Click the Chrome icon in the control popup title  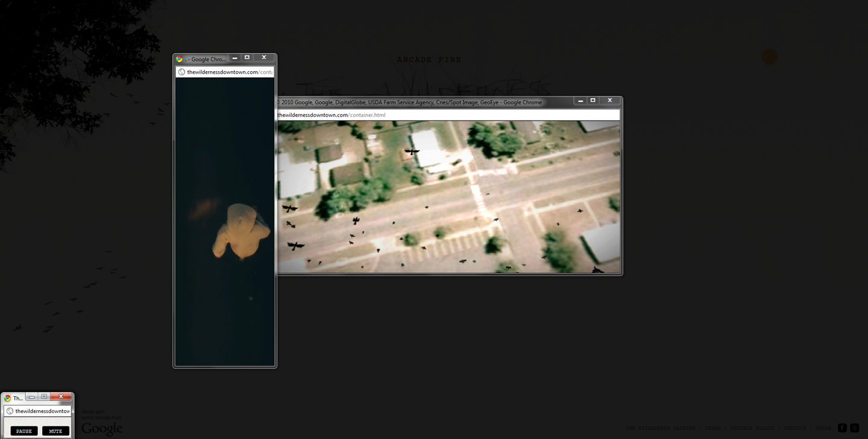[x=7, y=398]
